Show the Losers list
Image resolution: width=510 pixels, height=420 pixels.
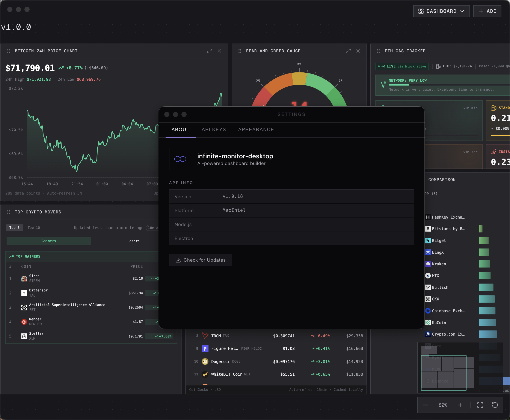pos(133,241)
